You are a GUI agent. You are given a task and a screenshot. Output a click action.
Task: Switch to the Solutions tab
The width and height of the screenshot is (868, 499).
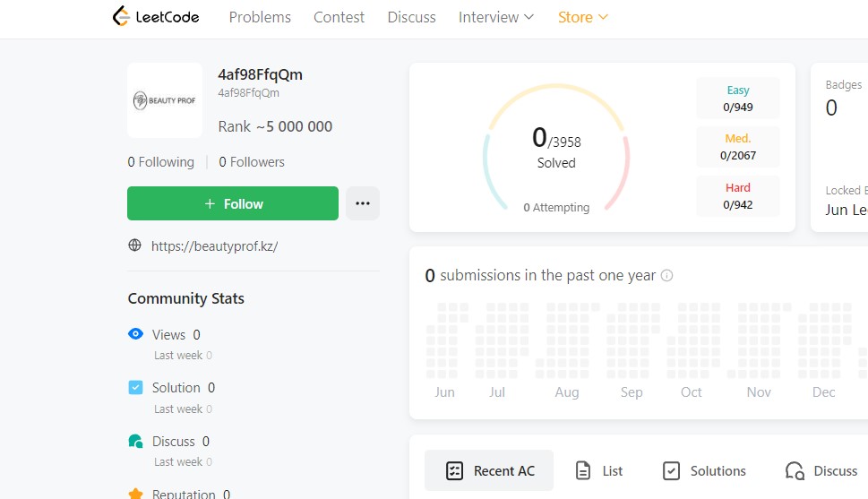(x=704, y=470)
